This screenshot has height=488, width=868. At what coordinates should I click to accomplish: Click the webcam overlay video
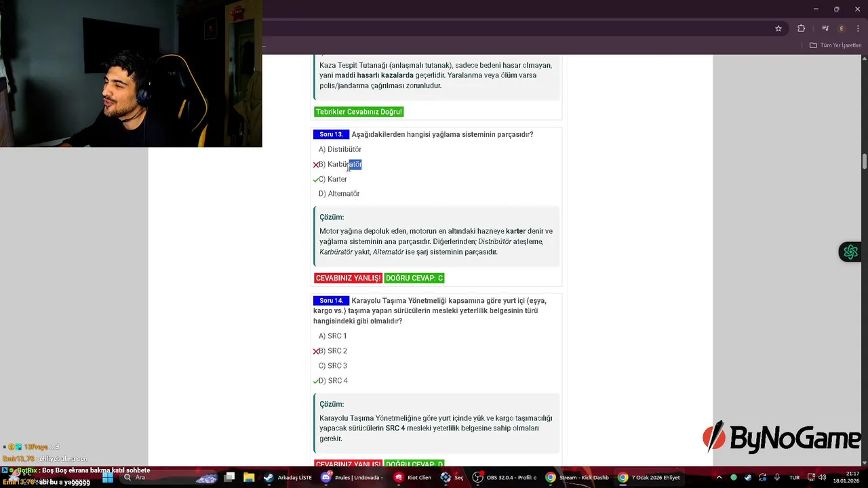pyautogui.click(x=131, y=73)
